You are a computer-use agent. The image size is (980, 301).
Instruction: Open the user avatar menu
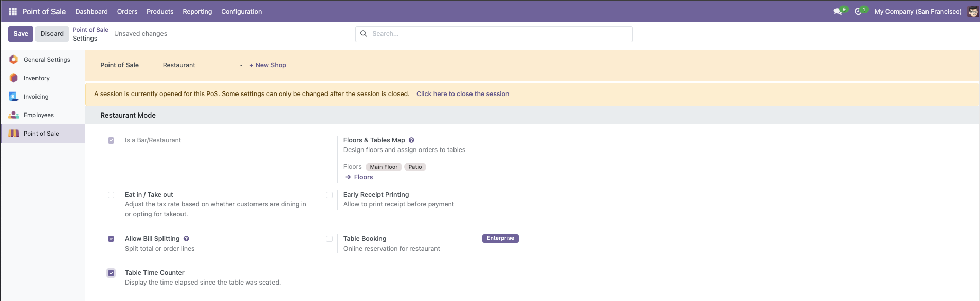(973, 11)
